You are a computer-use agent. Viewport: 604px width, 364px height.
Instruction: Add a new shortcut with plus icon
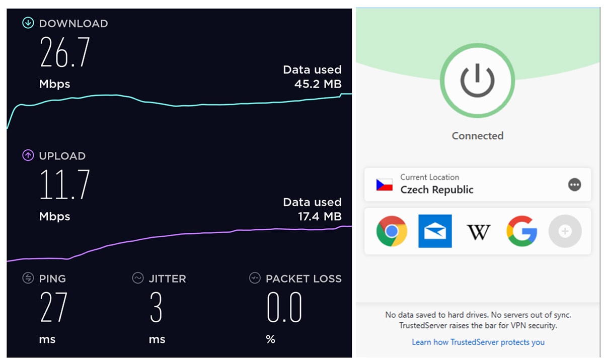point(565,231)
